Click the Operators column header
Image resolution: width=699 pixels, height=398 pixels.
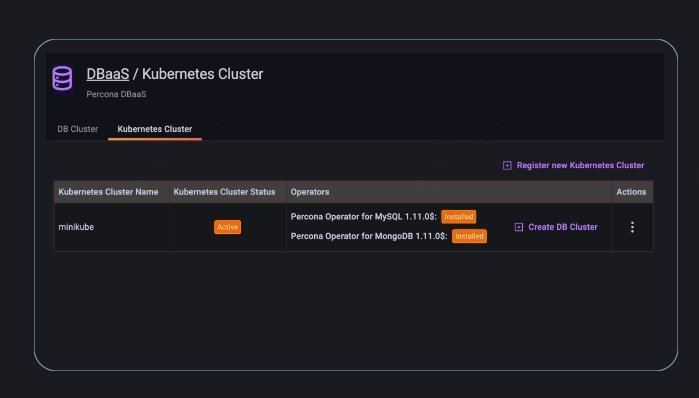[310, 192]
